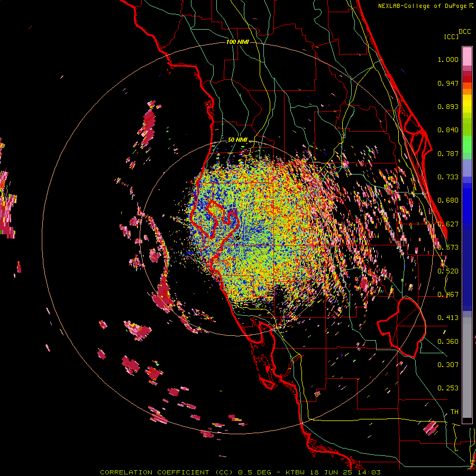This screenshot has width=476, height=476.
Task: Pick the bright green color bar segment
Action: pos(467,144)
